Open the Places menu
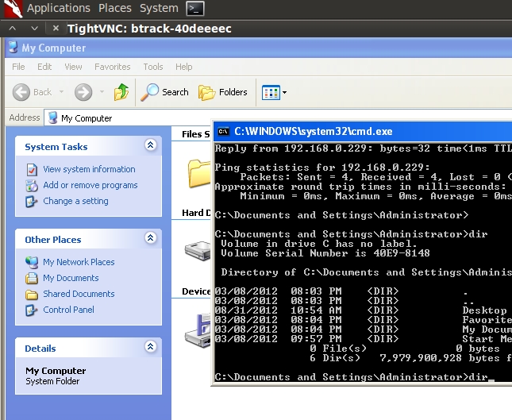 115,8
